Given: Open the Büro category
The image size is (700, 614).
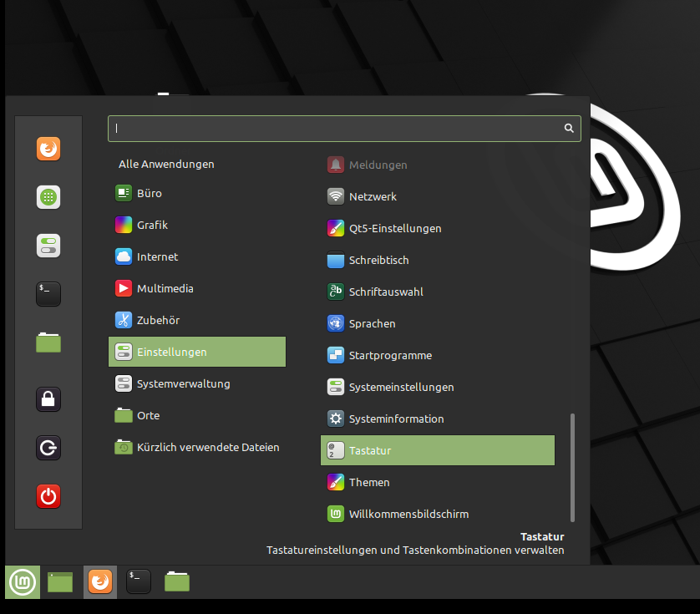Looking at the screenshot, I should (197, 193).
